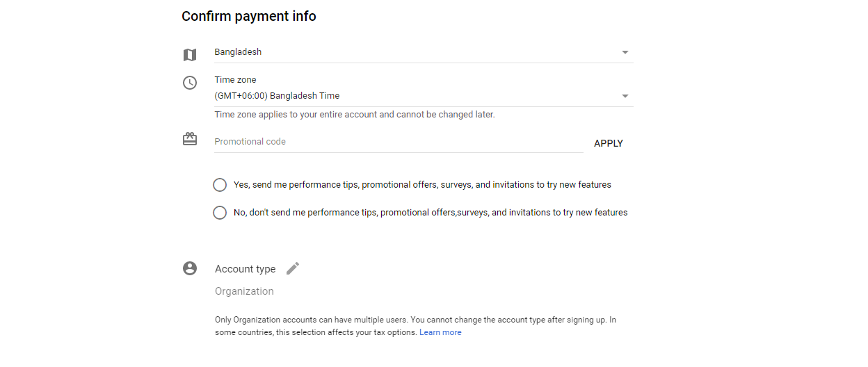868x367 pixels.
Task: Click the time zone cannot be changed note
Action: 354,115
